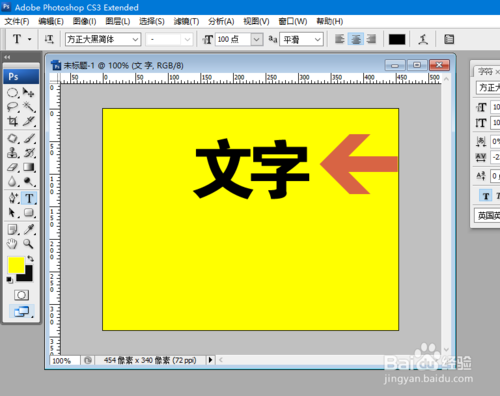
Task: Set left text alignment
Action: [339, 39]
